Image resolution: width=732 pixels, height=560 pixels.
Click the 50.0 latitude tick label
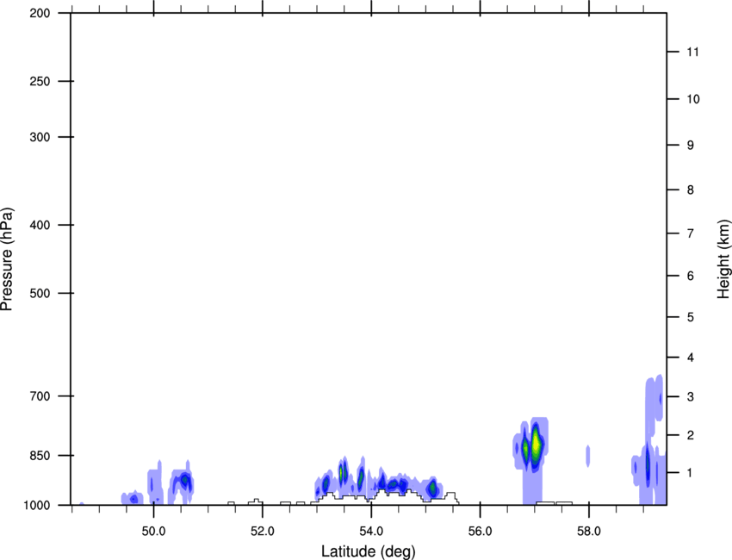[153, 532]
